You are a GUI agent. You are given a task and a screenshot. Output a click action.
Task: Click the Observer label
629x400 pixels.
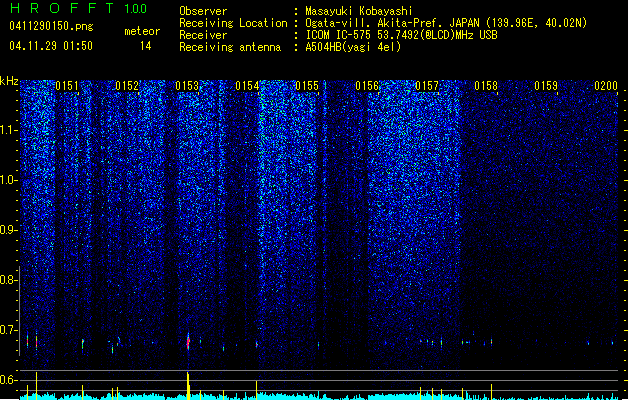(203, 11)
